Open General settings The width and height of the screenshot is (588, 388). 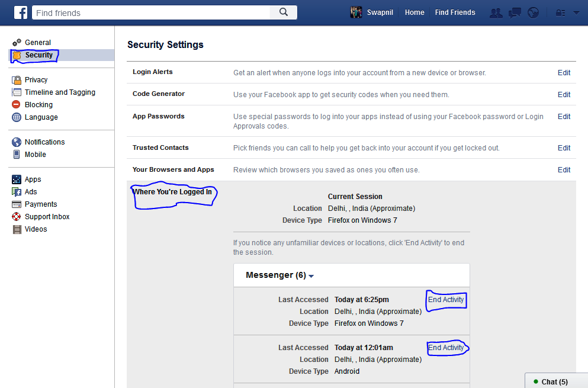[x=38, y=43]
